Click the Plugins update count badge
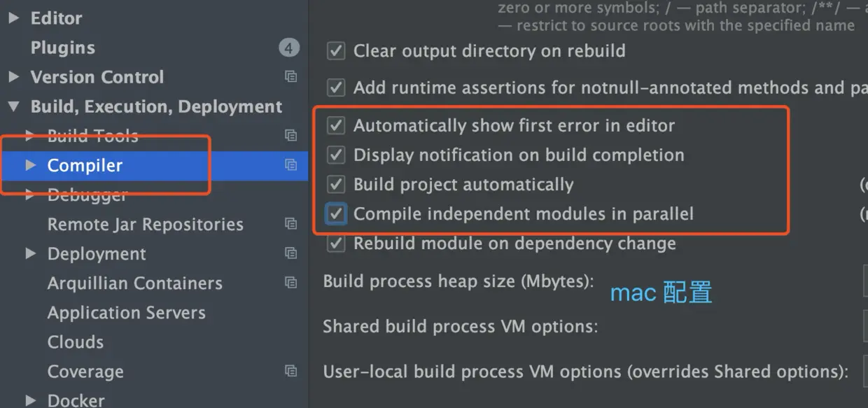Image resolution: width=868 pixels, height=408 pixels. pos(288,48)
